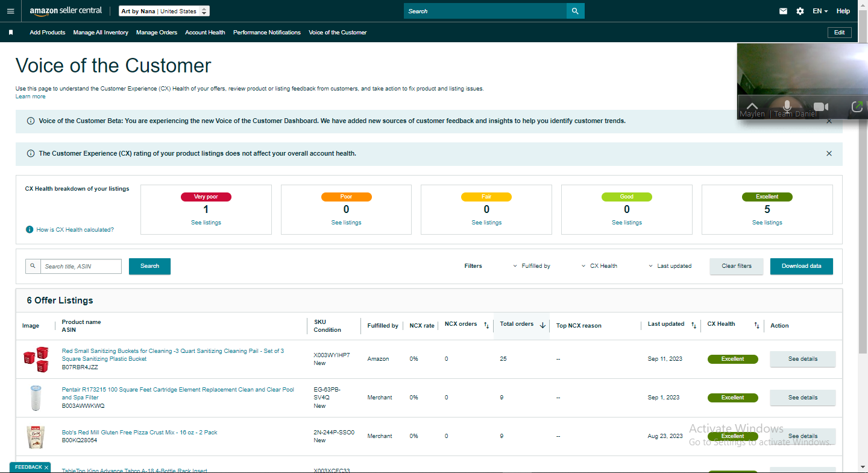Click ASIN text B003AWWKWQ

(83, 406)
